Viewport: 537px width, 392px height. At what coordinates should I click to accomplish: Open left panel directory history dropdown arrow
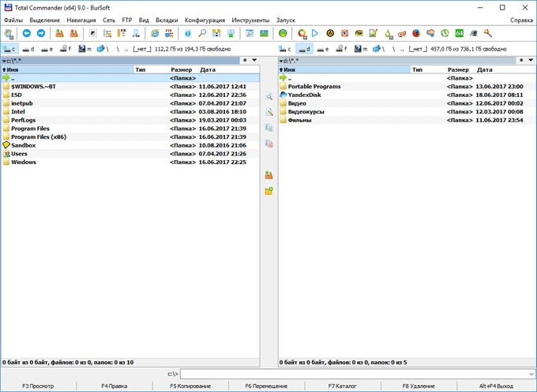[x=254, y=60]
